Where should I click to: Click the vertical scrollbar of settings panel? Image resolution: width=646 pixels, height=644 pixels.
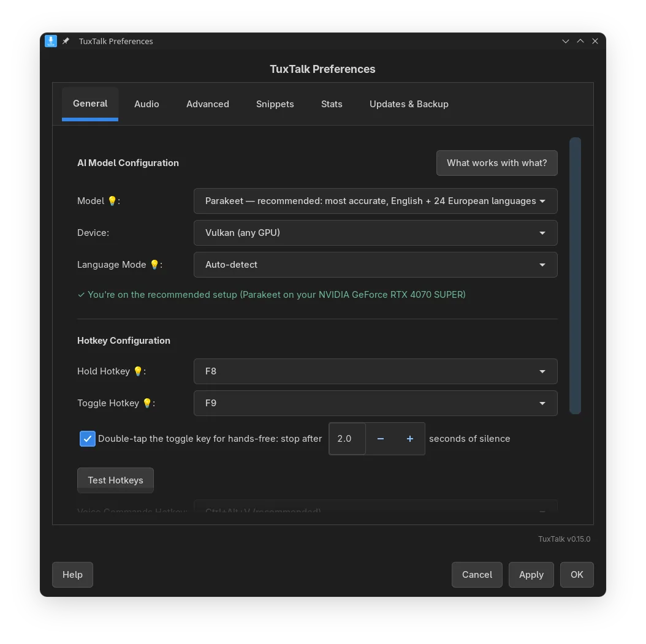(575, 276)
